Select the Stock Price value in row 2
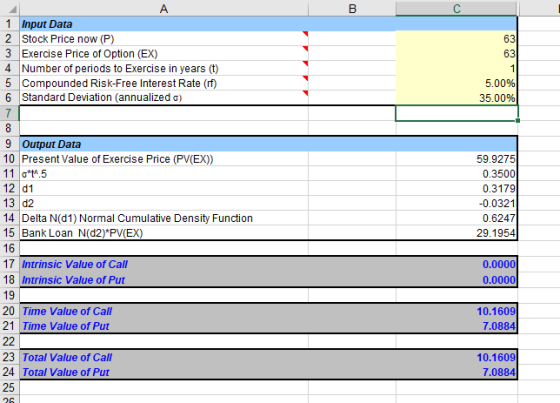The height and width of the screenshot is (403, 560). (456, 39)
